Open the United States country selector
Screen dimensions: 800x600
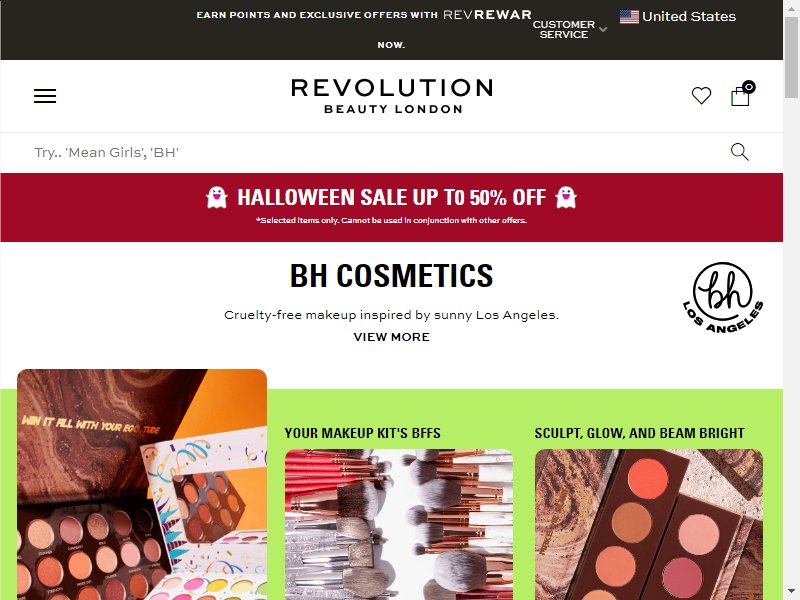point(678,17)
